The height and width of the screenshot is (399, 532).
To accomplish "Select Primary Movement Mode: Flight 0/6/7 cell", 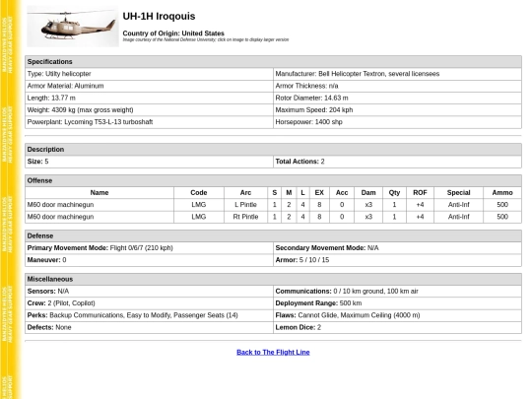I will [149, 248].
